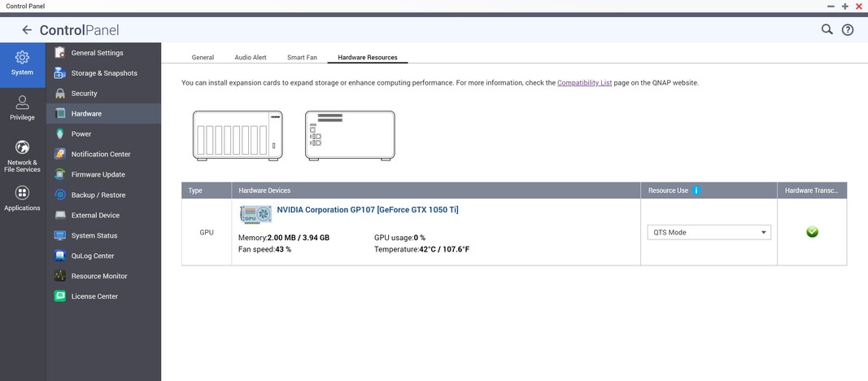
Task: Click the Resource Use column header
Action: [x=709, y=190]
